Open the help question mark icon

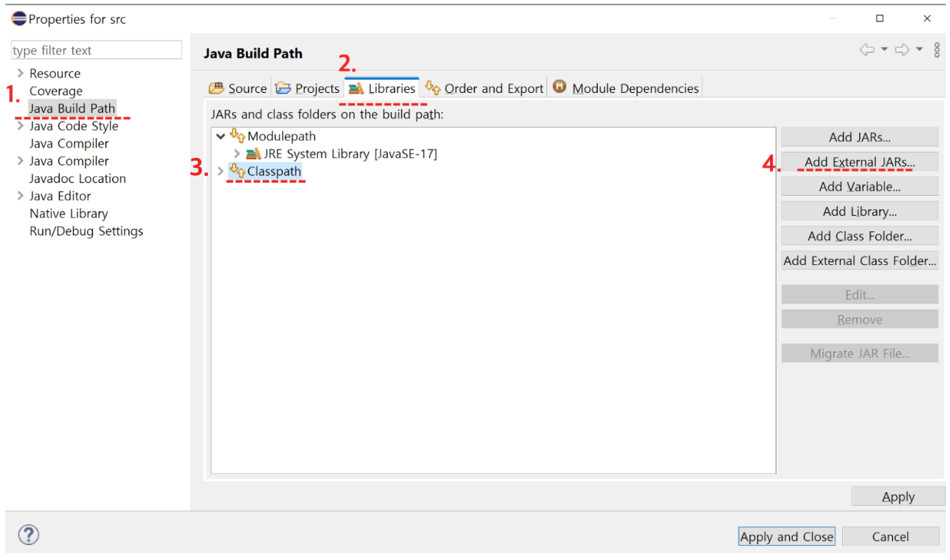(28, 535)
